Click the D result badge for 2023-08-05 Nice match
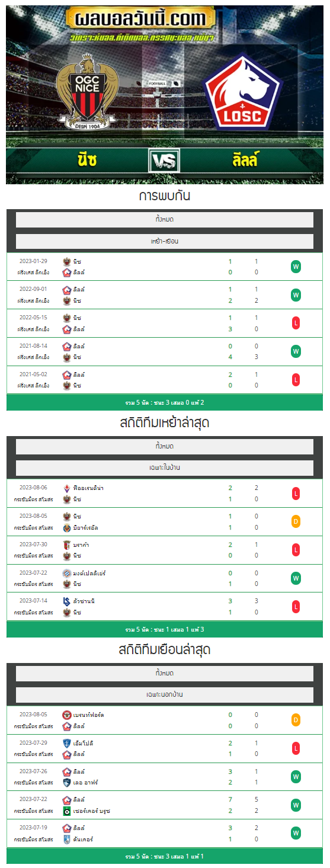The image size is (330, 868). (x=296, y=522)
